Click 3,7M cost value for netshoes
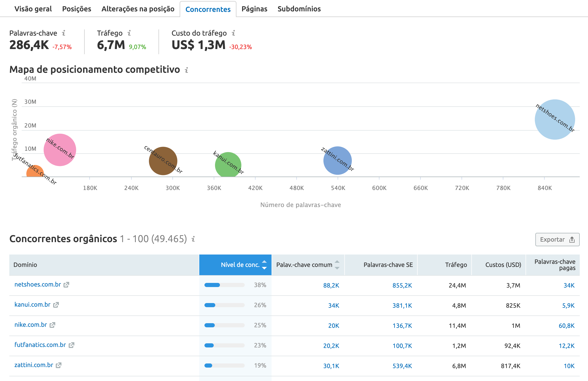The image size is (588, 381). [513, 285]
